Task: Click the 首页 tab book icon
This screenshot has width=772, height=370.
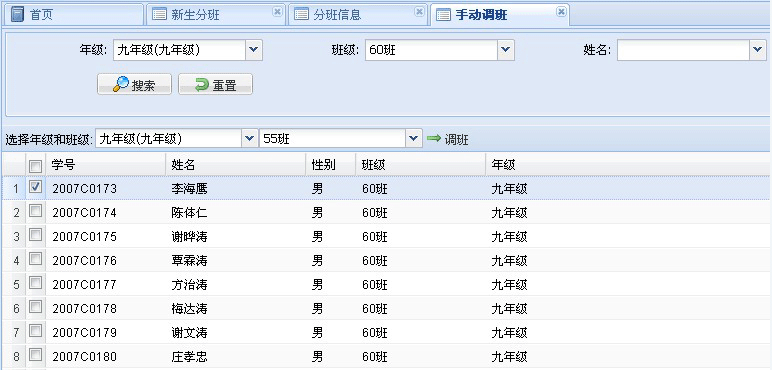Action: (x=17, y=15)
